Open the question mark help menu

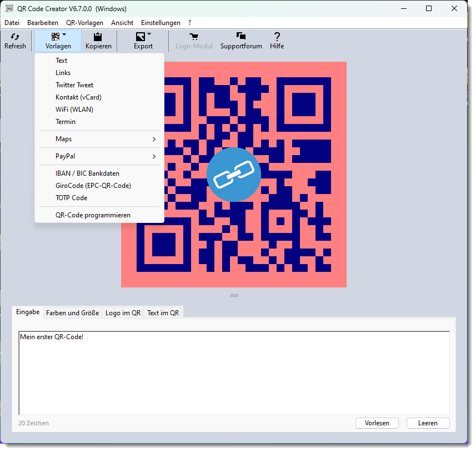point(190,23)
